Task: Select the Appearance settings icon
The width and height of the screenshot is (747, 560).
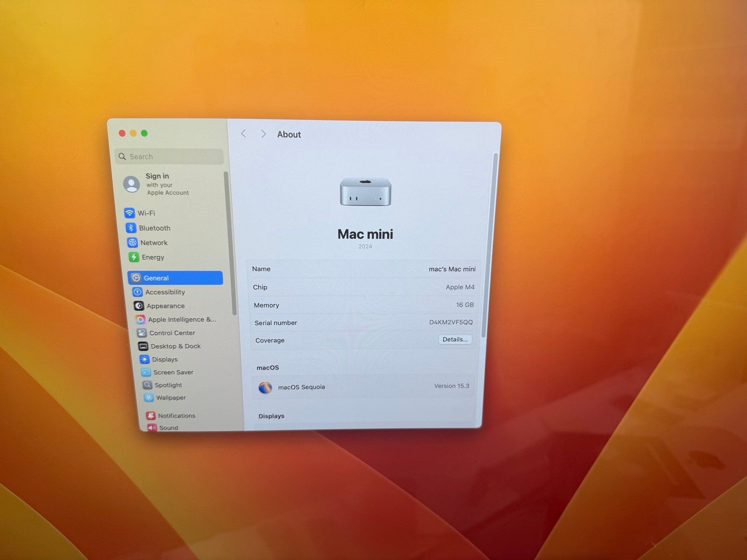Action: coord(139,306)
